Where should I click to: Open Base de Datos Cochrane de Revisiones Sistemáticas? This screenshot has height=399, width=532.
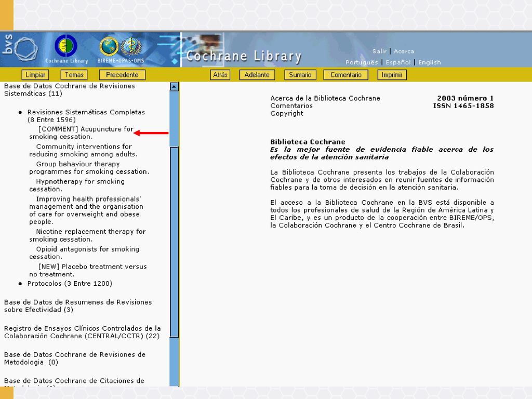(70, 90)
